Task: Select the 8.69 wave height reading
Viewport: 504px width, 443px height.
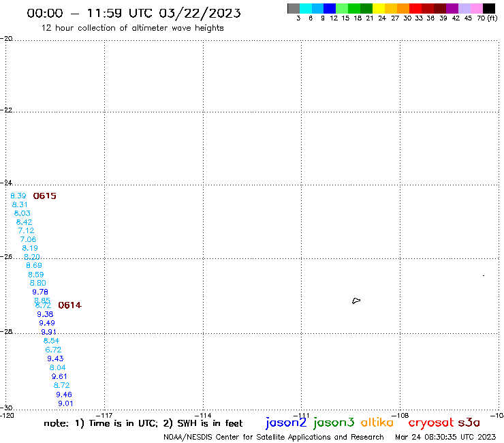Action: 34,265
